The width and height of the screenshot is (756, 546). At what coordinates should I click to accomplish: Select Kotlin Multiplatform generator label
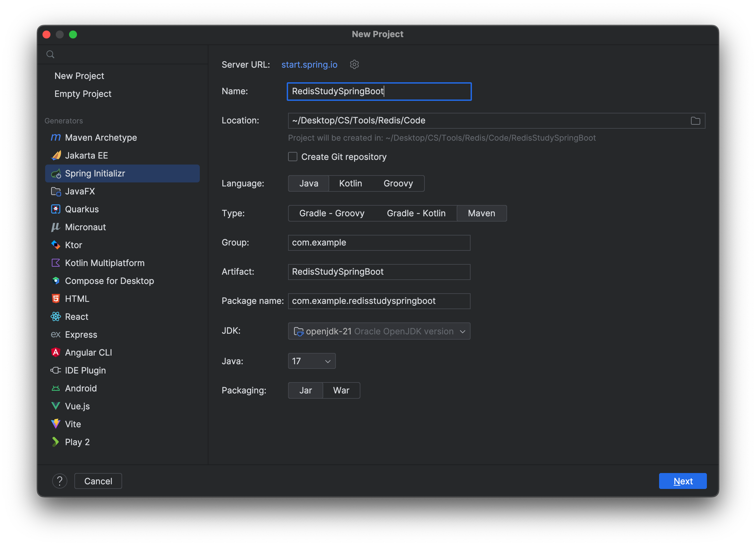[x=105, y=263]
